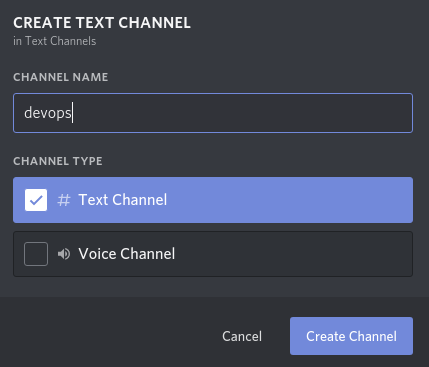This screenshot has width=429, height=367.
Task: Click the speaker icon beside Voice Channel
Action: click(64, 254)
